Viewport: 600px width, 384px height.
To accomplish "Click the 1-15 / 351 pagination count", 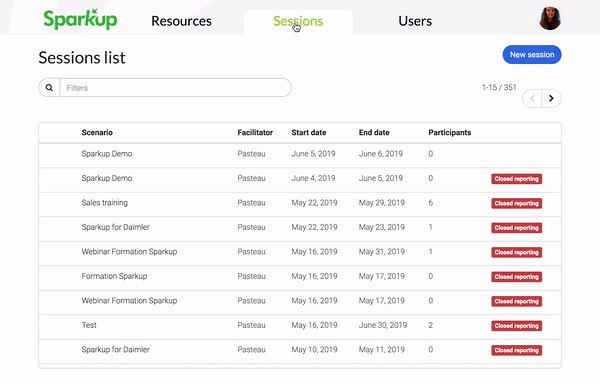I will pos(499,87).
